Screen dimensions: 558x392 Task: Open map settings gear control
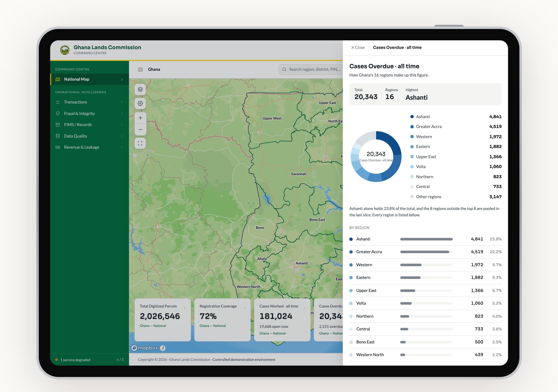140,103
